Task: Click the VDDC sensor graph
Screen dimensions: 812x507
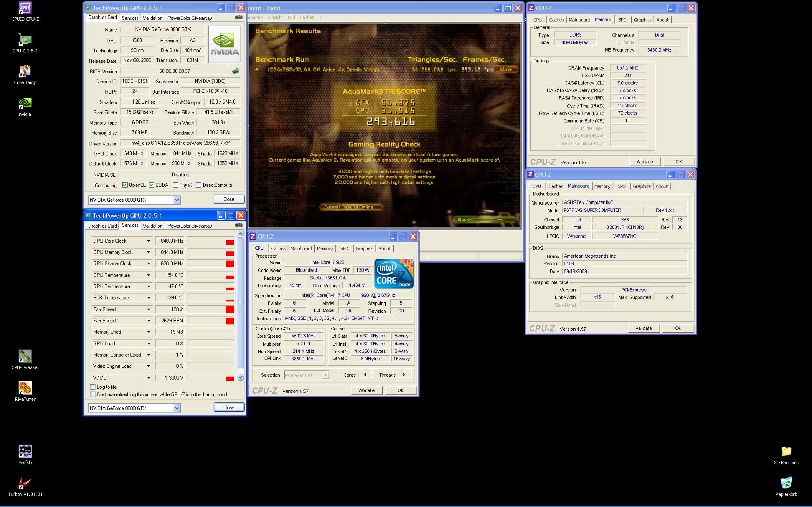Action: (211, 378)
